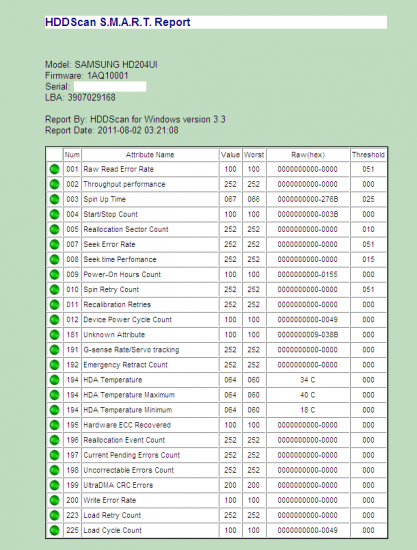417x550 pixels.
Task: Click the Num column header
Action: (x=72, y=155)
